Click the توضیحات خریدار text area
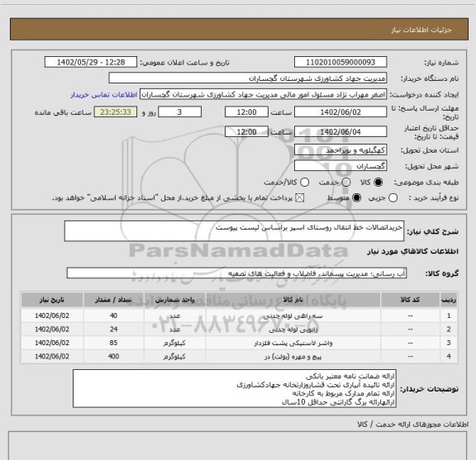This screenshot has height=460, width=476. pyautogui.click(x=235, y=389)
